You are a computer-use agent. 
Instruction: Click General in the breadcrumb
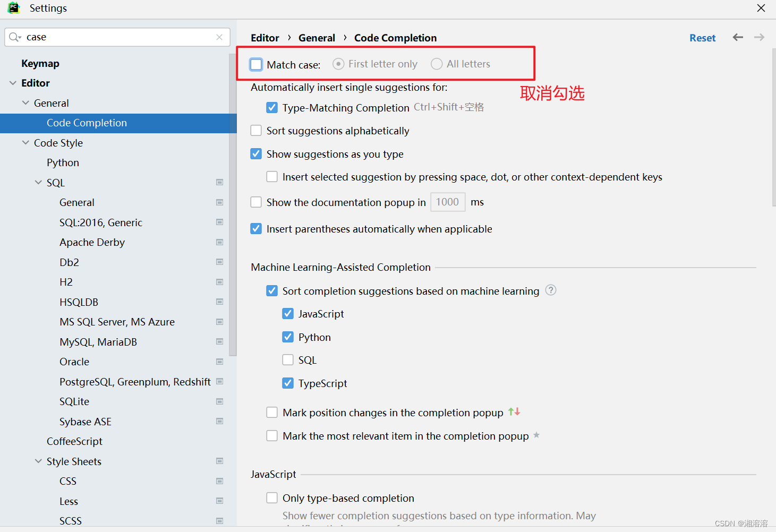coord(317,38)
